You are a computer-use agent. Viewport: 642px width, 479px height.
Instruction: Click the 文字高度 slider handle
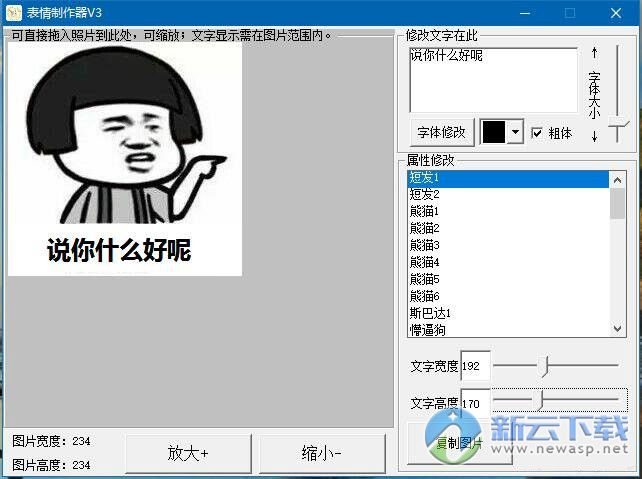click(540, 399)
